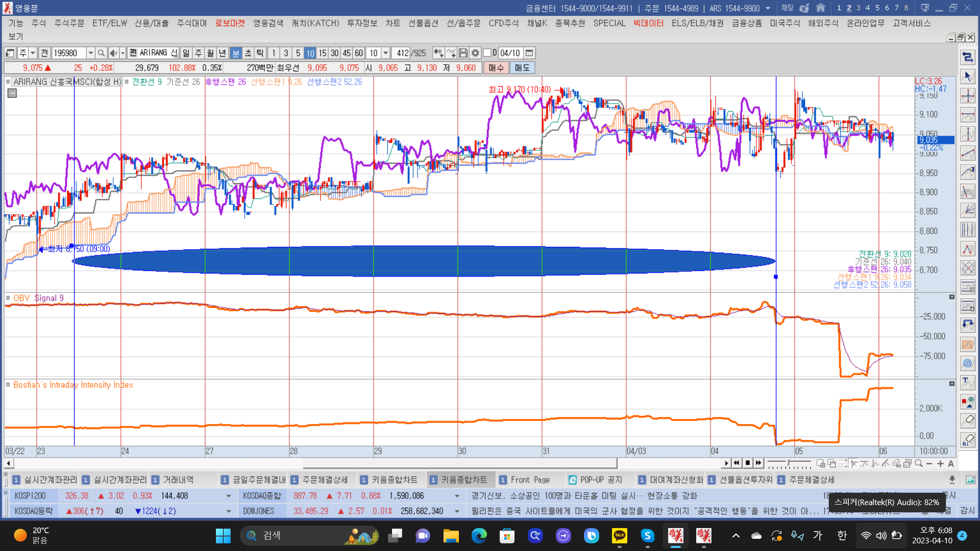The image size is (980, 551).
Task: Click the text tool in right sidebar
Action: (x=967, y=382)
